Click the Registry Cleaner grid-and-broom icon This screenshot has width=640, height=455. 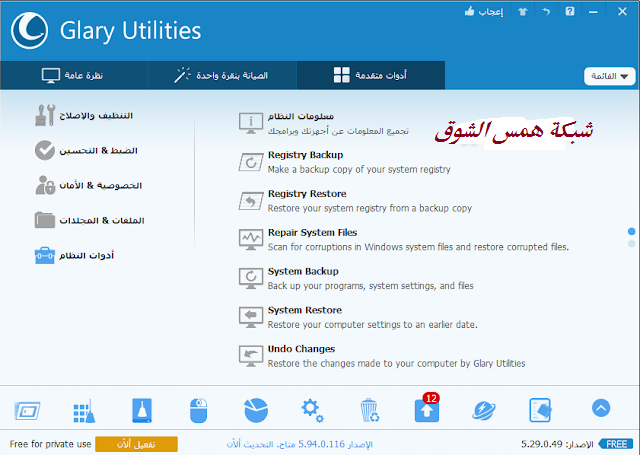coord(84,411)
